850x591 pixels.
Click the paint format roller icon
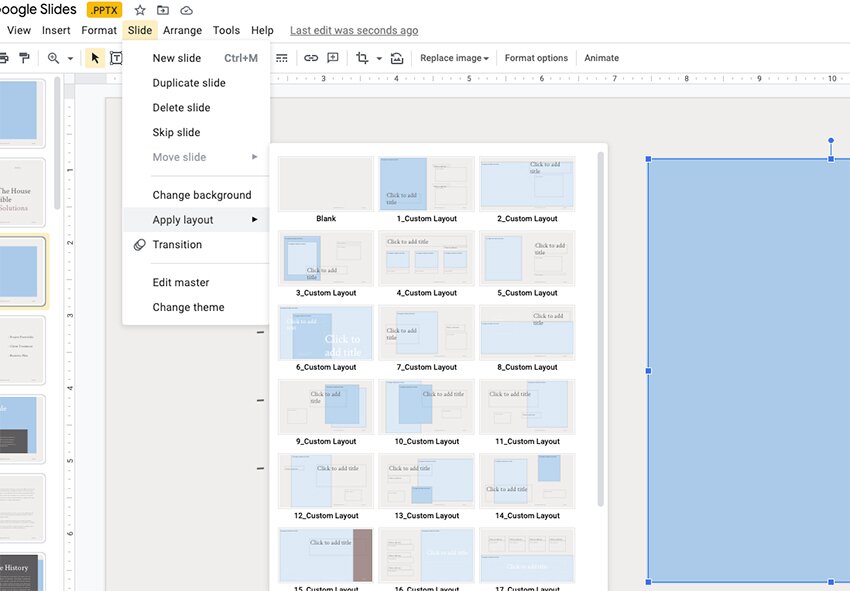coord(25,58)
